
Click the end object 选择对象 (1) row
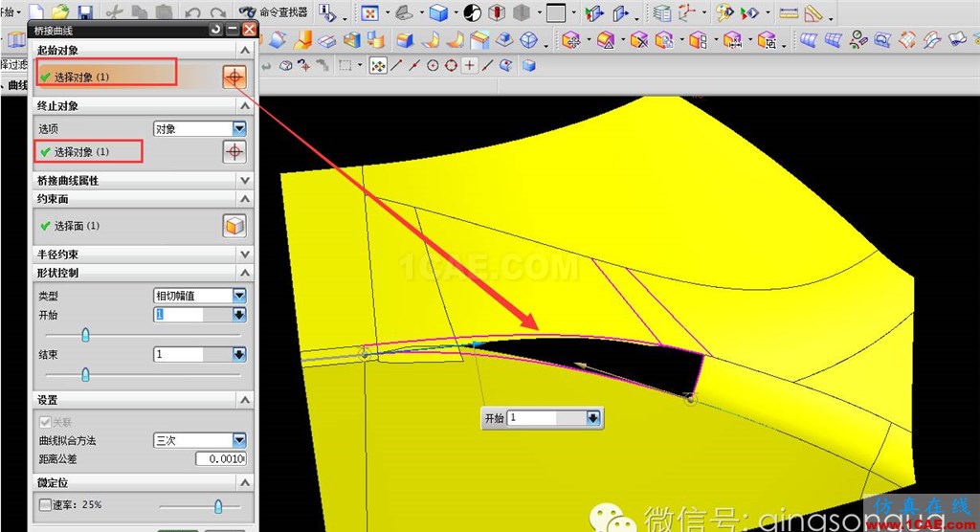click(x=128, y=152)
